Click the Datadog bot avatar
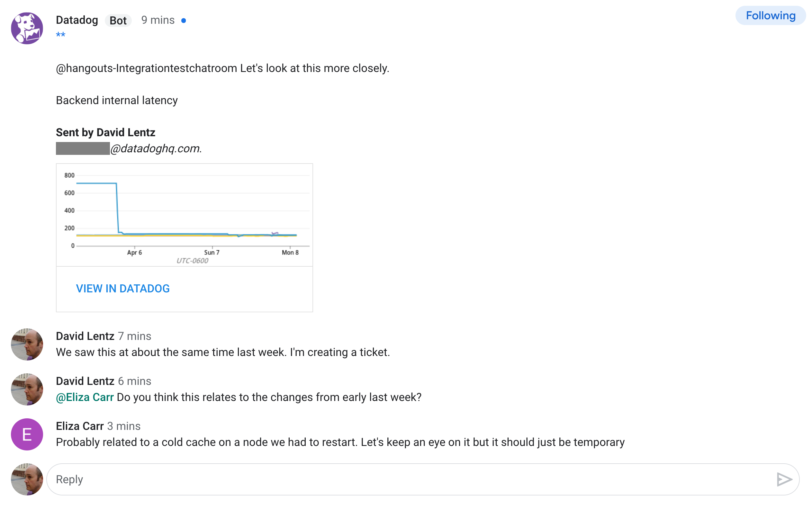This screenshot has width=812, height=507. pyautogui.click(x=27, y=28)
